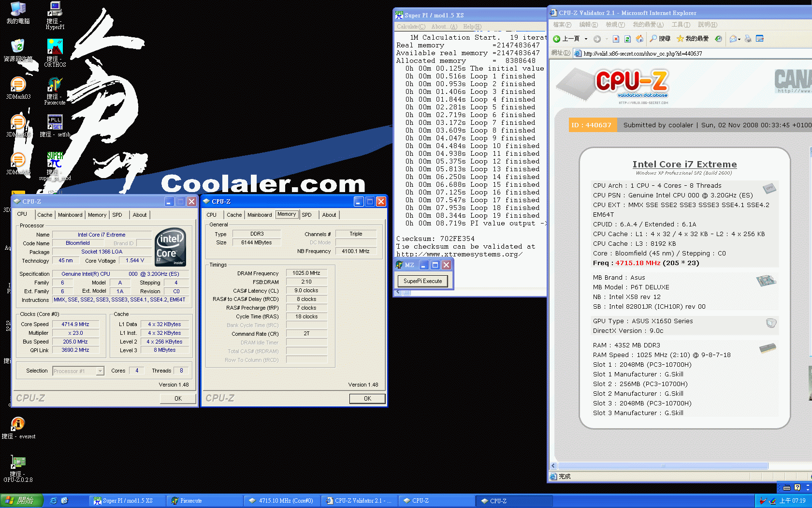Open the Recycle Bin 資源回收筒 icon
Screen dimensions: 812x508
pos(18,50)
